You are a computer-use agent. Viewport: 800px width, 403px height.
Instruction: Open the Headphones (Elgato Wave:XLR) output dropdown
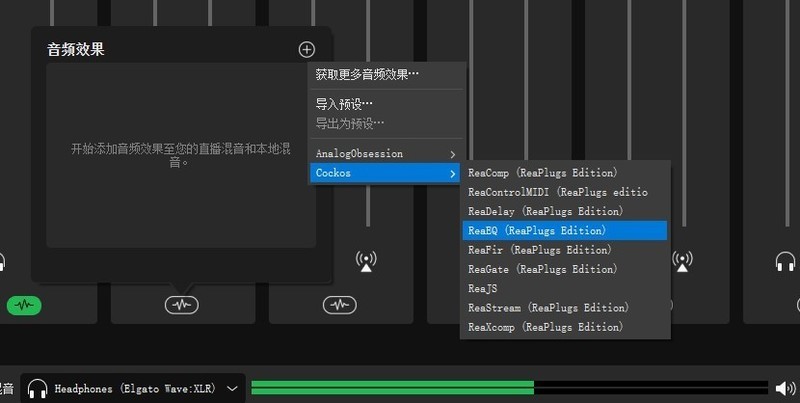coord(133,389)
